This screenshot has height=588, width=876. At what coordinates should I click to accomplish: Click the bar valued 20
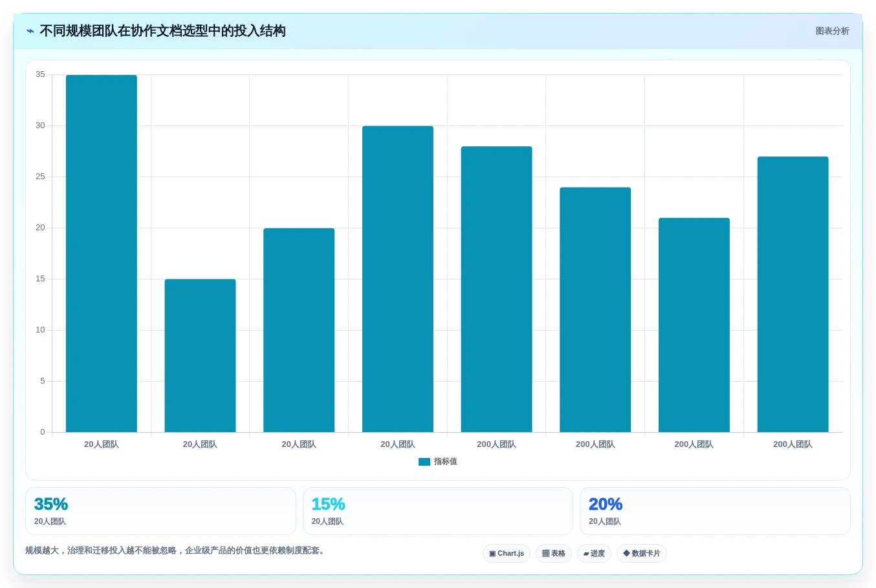click(299, 330)
